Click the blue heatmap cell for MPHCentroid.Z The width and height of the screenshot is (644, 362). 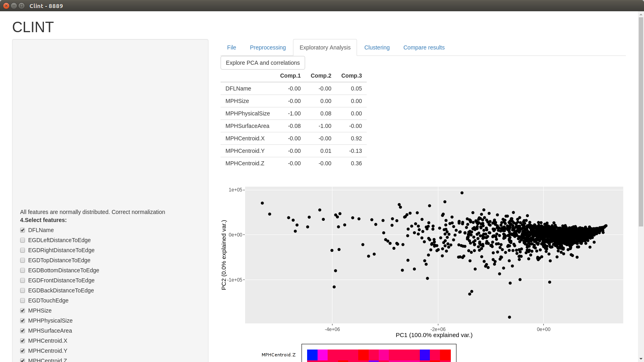tap(312, 355)
